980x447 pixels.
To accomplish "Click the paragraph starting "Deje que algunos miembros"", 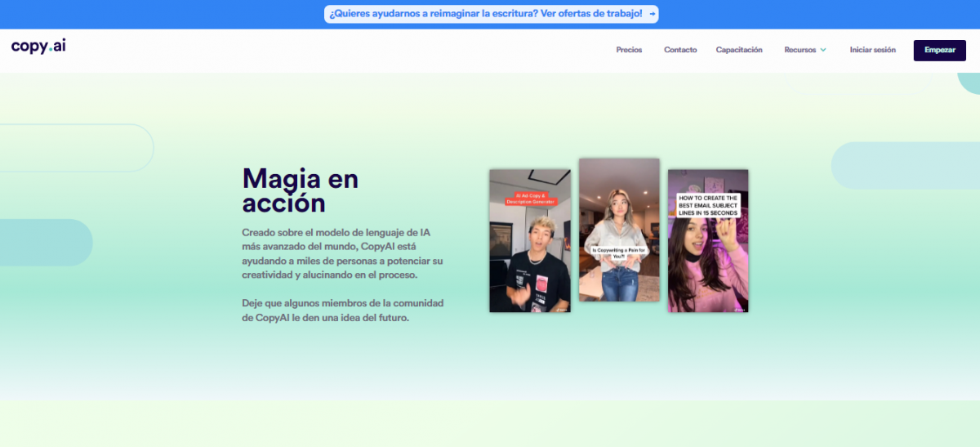I will [343, 311].
